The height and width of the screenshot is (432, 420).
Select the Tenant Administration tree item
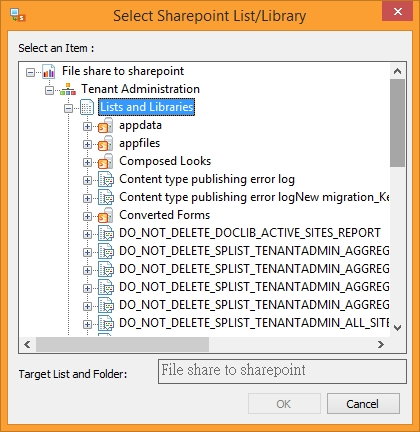pyautogui.click(x=140, y=89)
